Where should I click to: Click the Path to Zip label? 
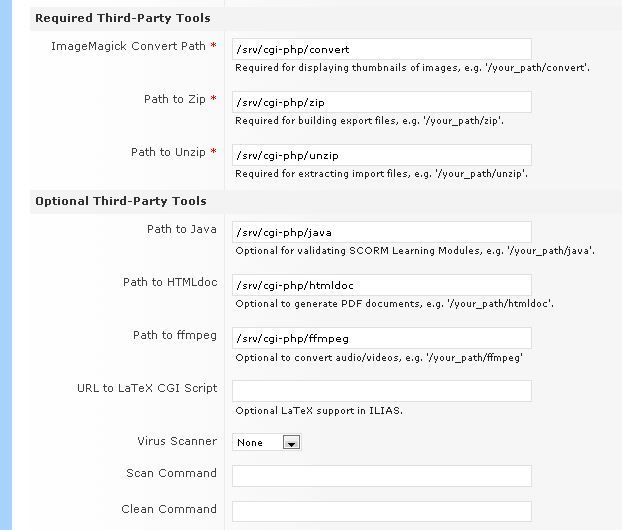pos(175,100)
